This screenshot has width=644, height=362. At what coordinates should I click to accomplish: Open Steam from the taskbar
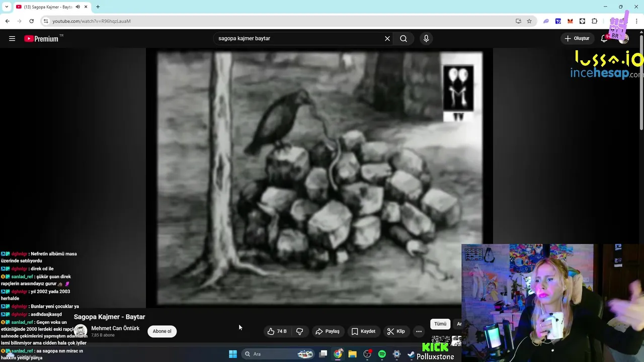[411, 354]
